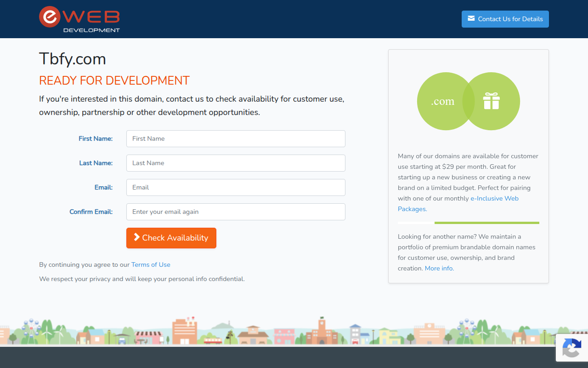The image size is (588, 368).
Task: Open the Terms of Use link
Action: [x=151, y=264]
